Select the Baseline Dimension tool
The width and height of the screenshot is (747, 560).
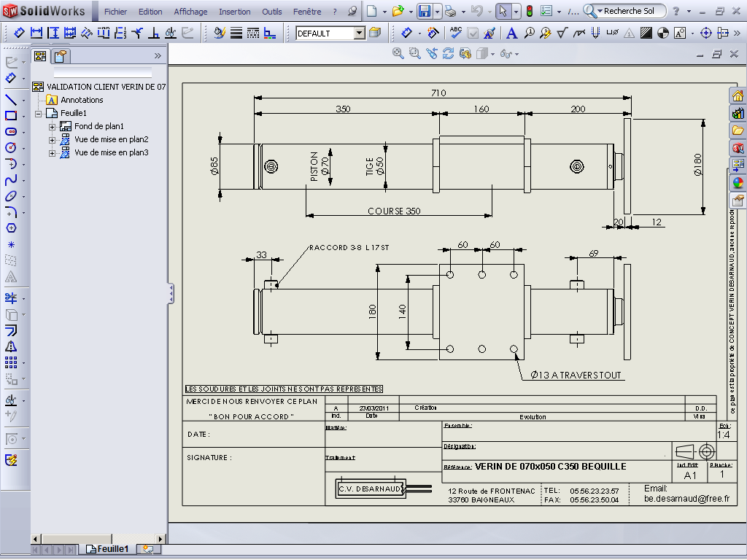70,33
